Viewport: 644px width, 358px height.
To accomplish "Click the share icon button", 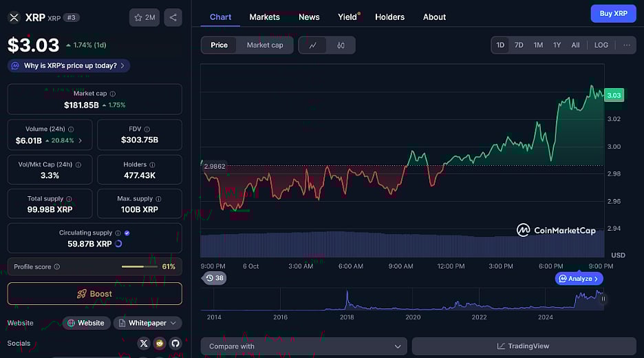I will [x=173, y=18].
